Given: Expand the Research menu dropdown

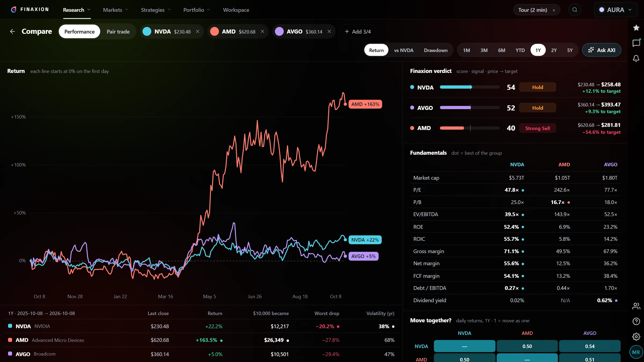Looking at the screenshot, I should click(77, 10).
